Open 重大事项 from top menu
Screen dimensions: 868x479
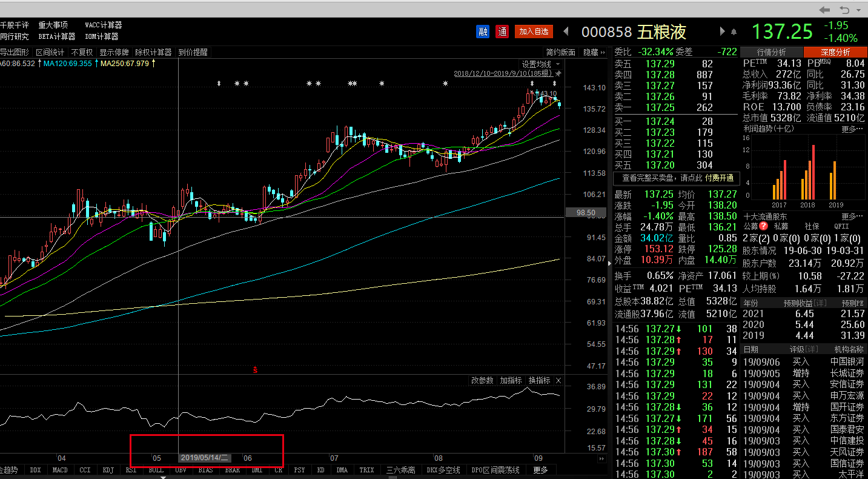click(53, 25)
